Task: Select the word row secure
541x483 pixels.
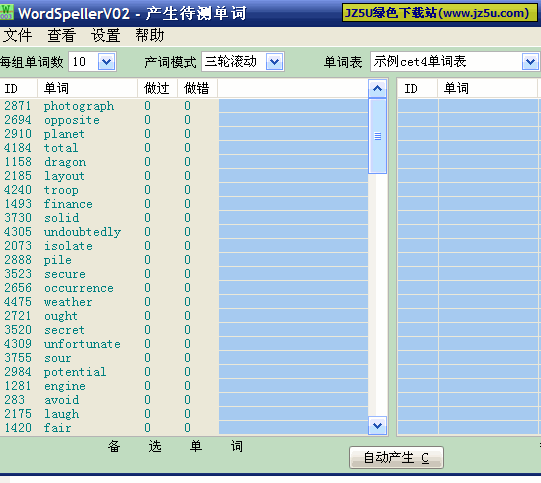Action: [x=184, y=274]
